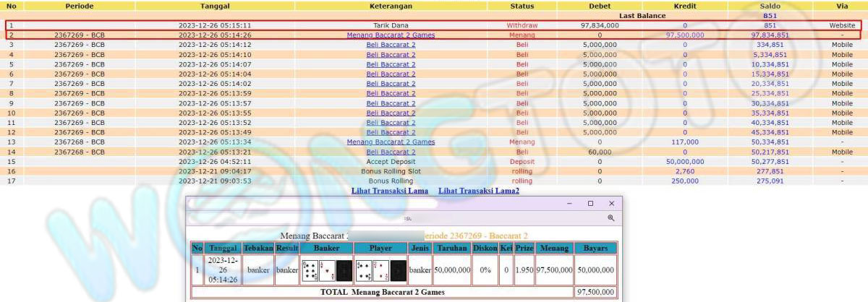Click the zoom magnifier icon in popup
The height and width of the screenshot is (302, 868).
[610, 217]
